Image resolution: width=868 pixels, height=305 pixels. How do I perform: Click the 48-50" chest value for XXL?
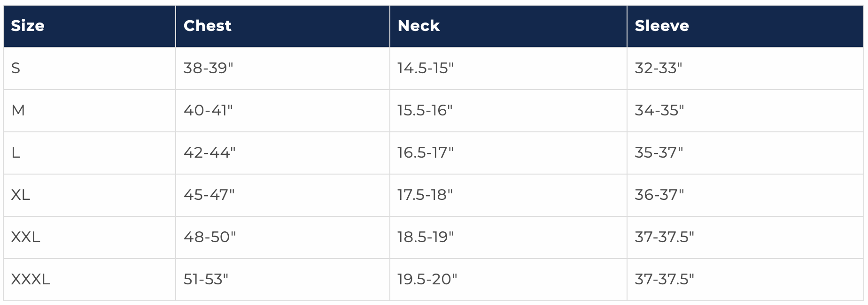[x=209, y=237]
